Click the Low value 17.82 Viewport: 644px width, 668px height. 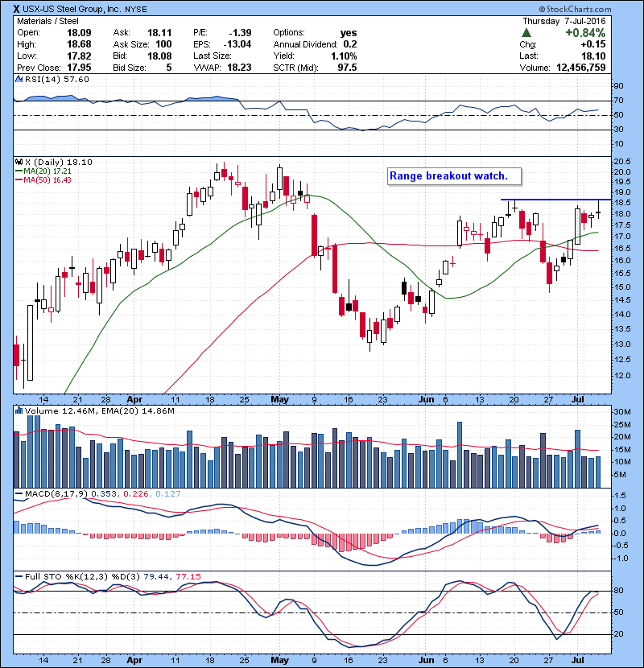(x=79, y=56)
